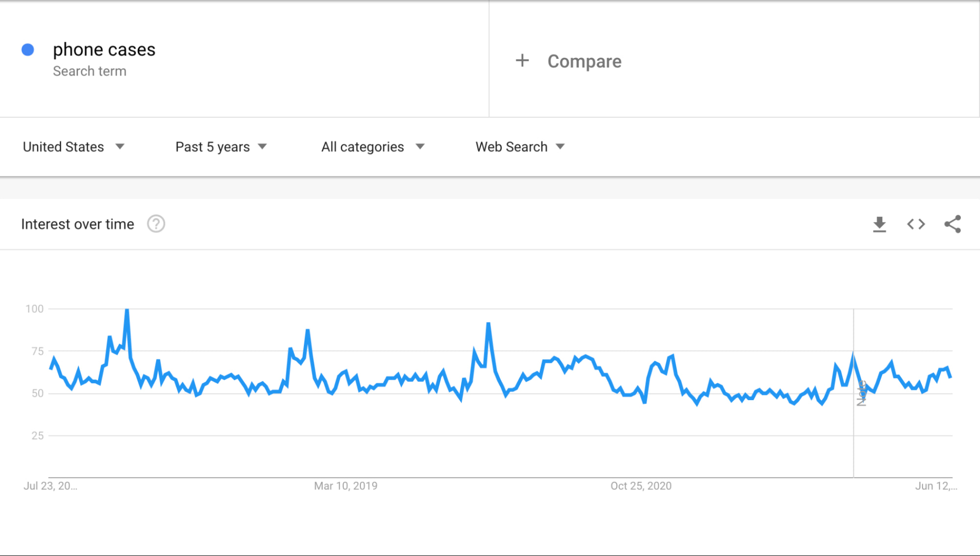Screen dimensions: 980x556
Task: Select the Mar 10, 2019 axis label
Action: pyautogui.click(x=346, y=486)
